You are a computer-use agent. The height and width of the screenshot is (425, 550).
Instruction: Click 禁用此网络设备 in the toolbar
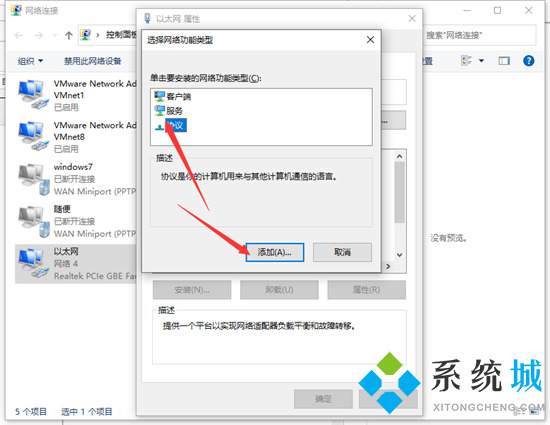coord(92,61)
